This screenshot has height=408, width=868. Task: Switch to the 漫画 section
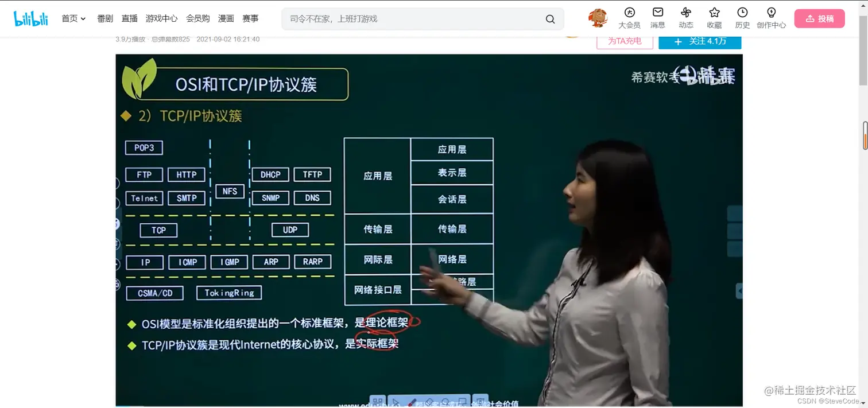coord(226,18)
